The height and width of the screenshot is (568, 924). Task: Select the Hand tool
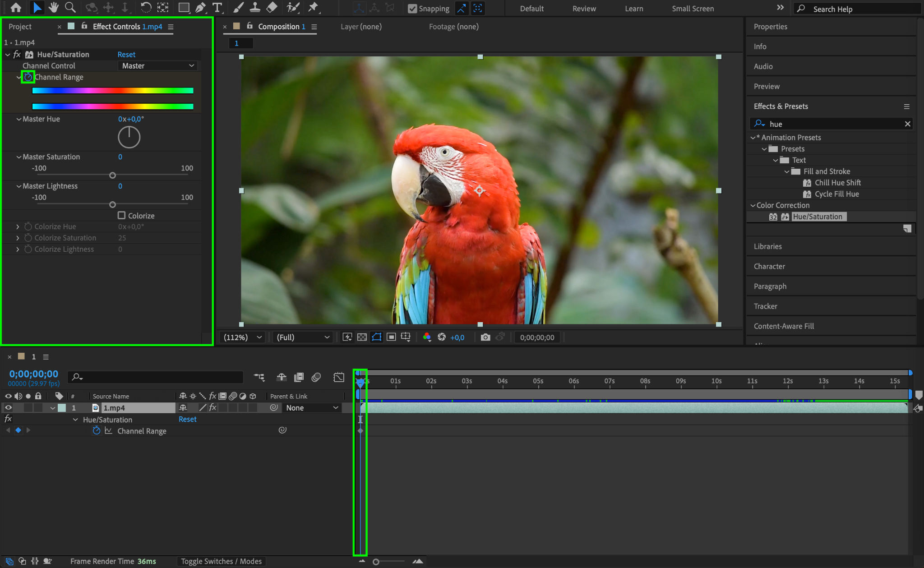[54, 8]
